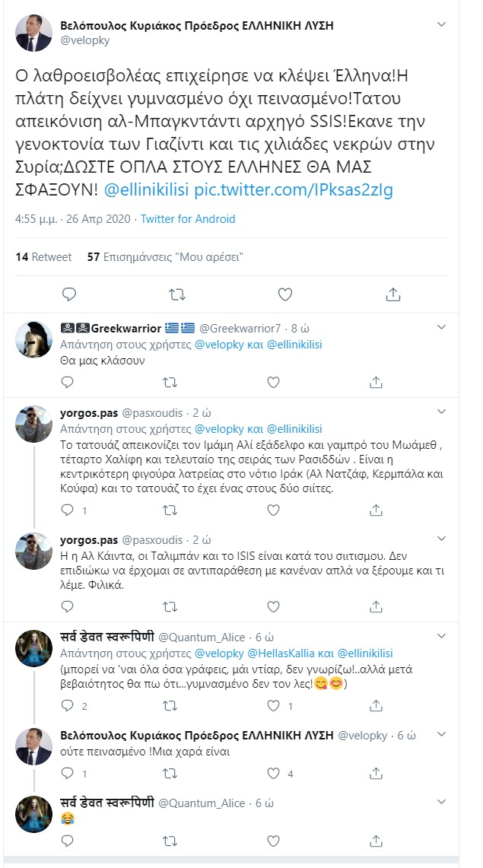Share Greekwarrior's reply
The width and height of the screenshot is (483, 868).
(375, 383)
